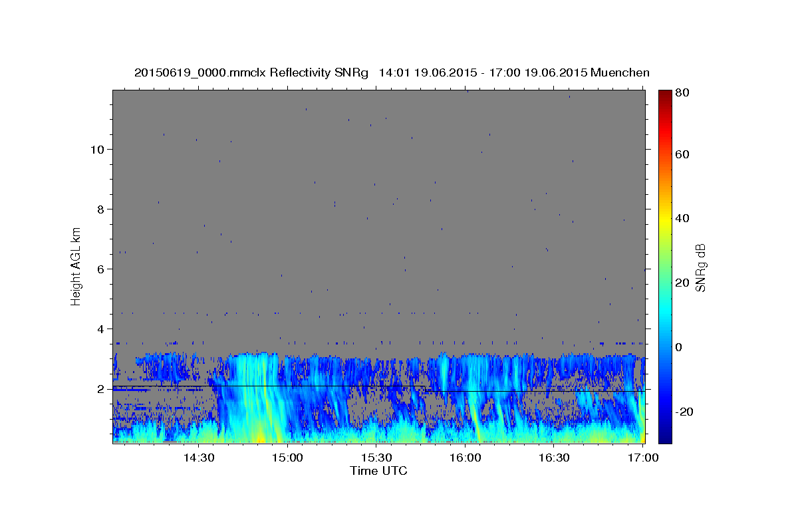Pick the dark red top of the colorbar
The image size is (798, 532).
pos(665,94)
